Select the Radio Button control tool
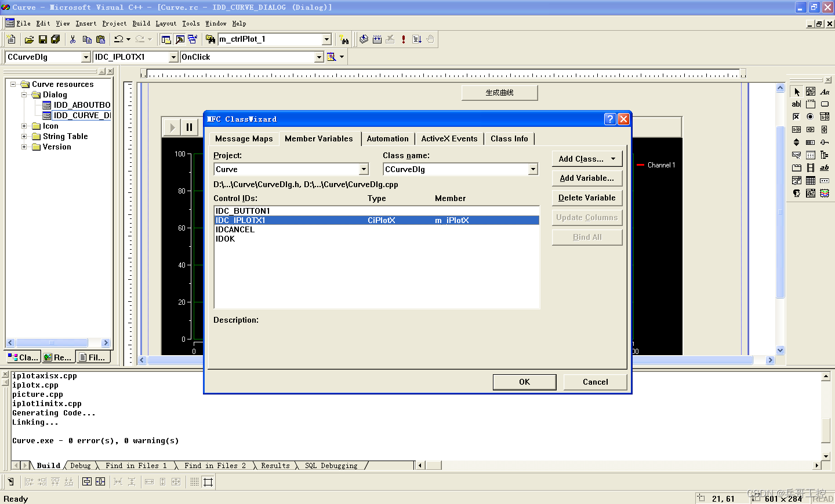 click(811, 117)
